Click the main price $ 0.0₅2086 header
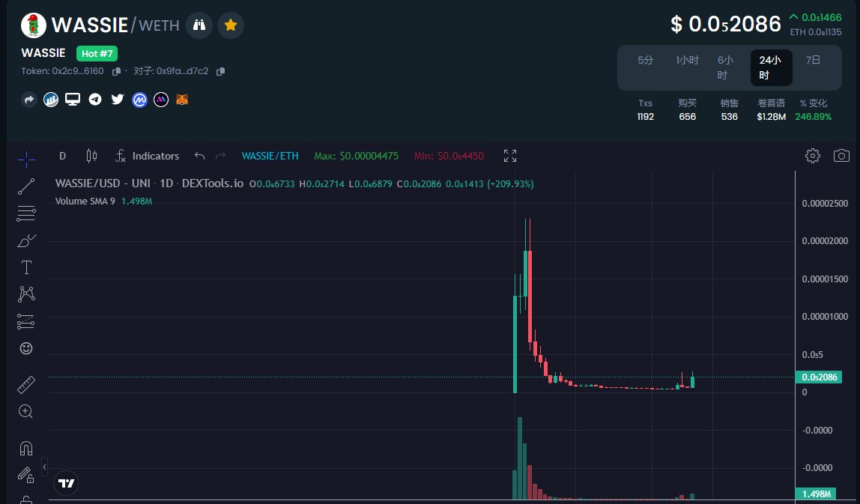The image size is (860, 504). pos(726,24)
